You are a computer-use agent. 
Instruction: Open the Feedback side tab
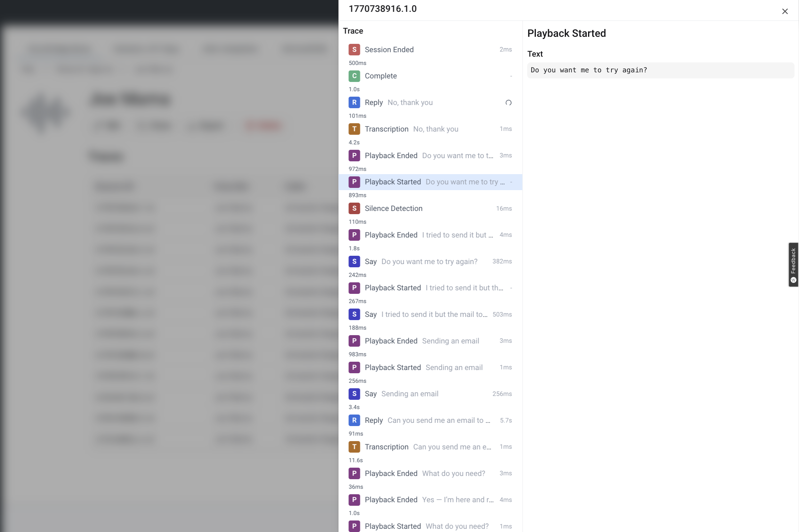pyautogui.click(x=793, y=265)
